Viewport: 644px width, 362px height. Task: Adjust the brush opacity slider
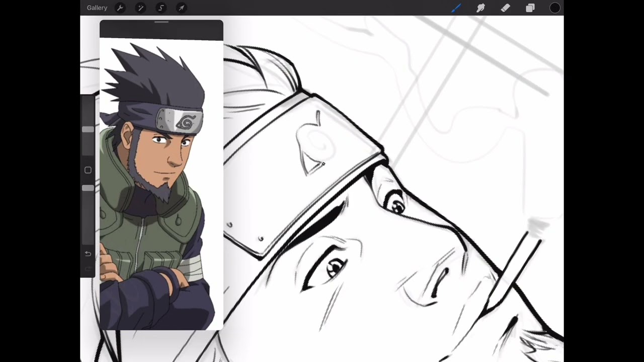point(88,188)
